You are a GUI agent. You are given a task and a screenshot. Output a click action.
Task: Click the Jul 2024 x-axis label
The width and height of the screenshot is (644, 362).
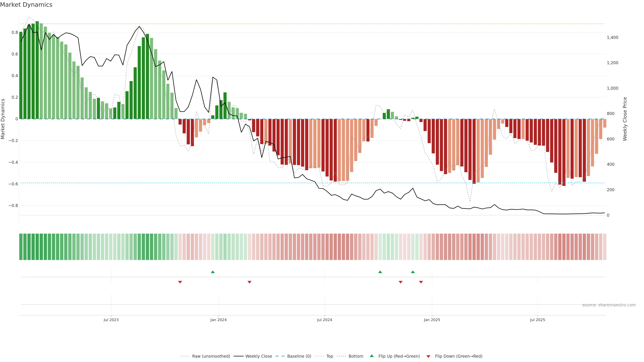tap(325, 320)
